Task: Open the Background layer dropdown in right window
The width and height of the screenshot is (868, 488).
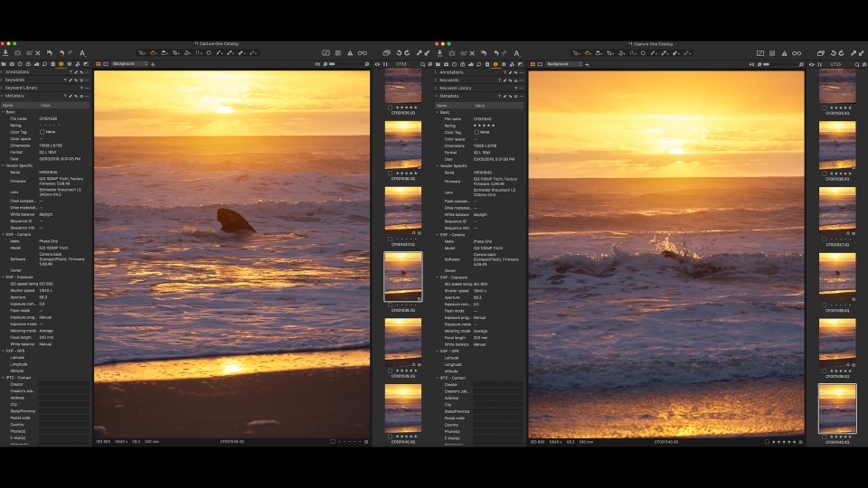Action: coord(564,64)
